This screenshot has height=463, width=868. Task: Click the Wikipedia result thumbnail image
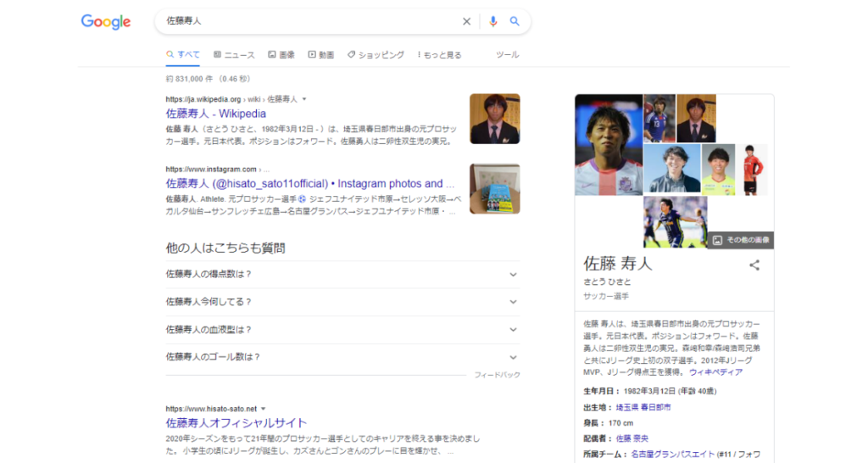495,119
